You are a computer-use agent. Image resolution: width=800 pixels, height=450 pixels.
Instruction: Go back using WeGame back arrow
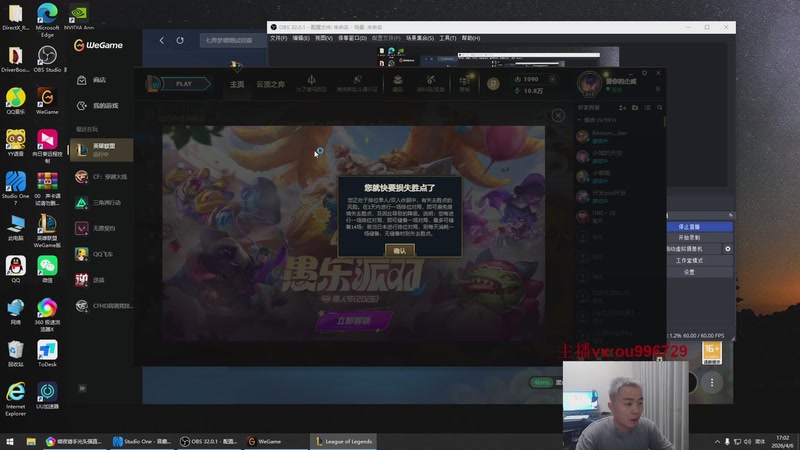(162, 40)
